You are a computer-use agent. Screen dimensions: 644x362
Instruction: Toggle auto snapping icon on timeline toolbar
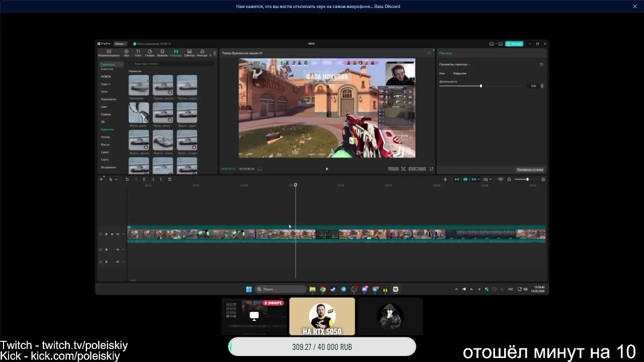pos(465,179)
